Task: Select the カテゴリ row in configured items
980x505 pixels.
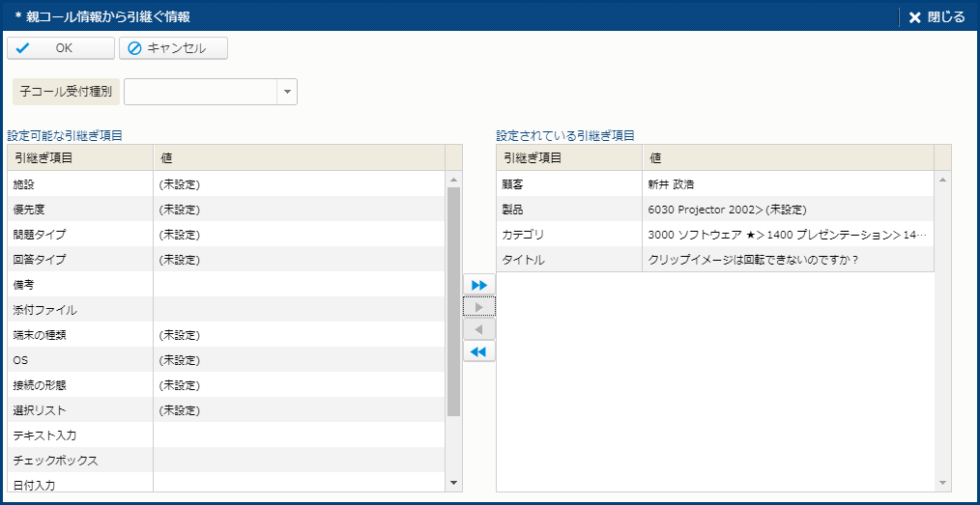Action: [x=568, y=235]
